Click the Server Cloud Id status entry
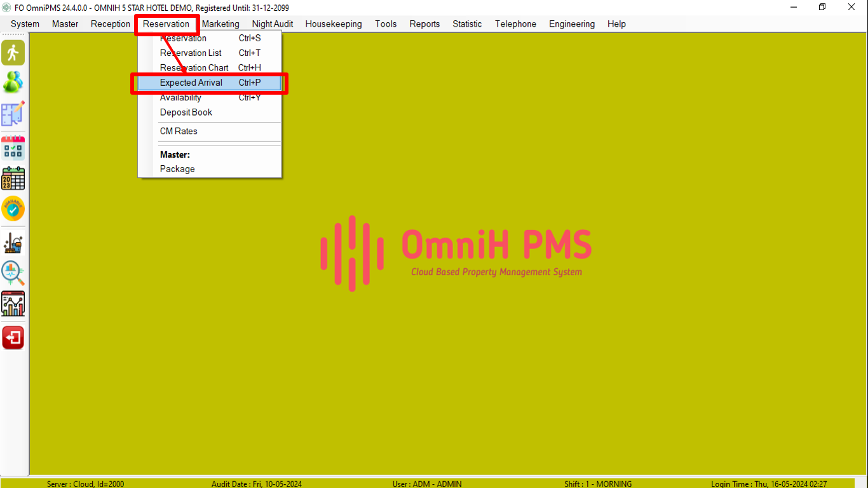 coord(85,484)
